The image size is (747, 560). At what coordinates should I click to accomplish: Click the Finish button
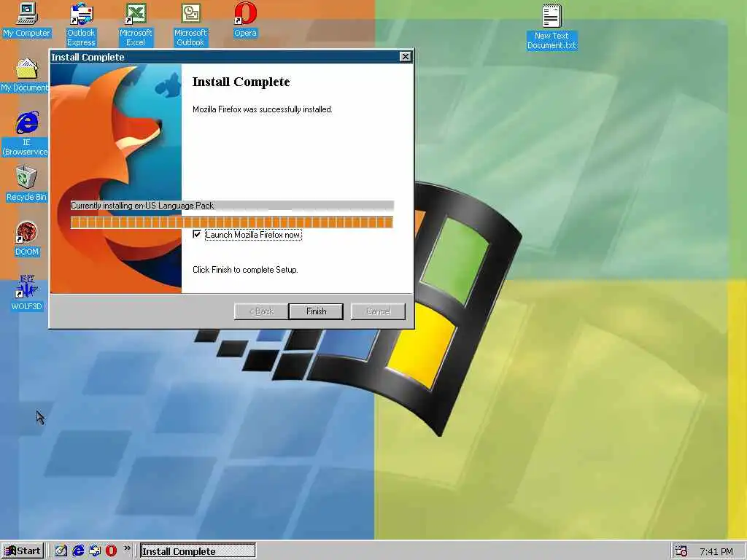coord(316,311)
